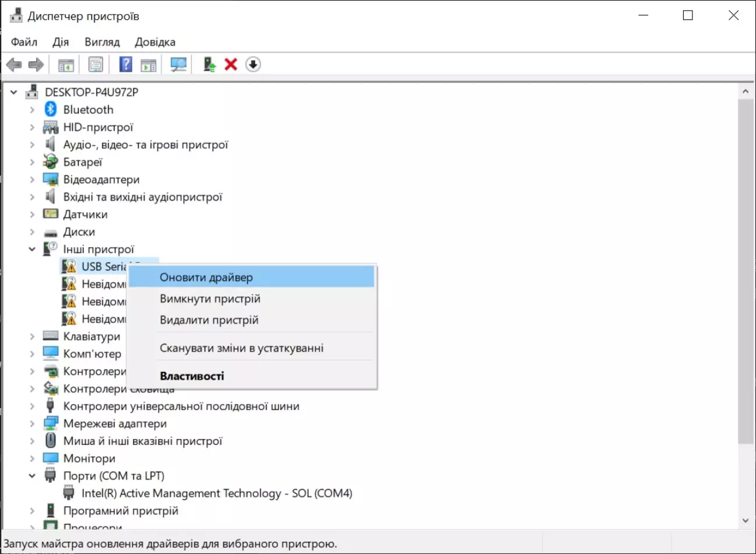Select Intel(R) Active Management Technology SOL device
756x554 pixels.
coord(216,493)
